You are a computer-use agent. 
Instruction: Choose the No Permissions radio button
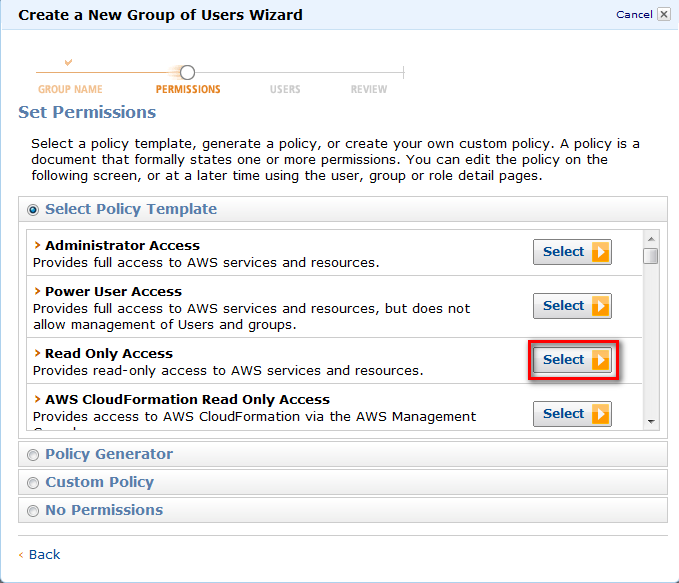(x=33, y=511)
